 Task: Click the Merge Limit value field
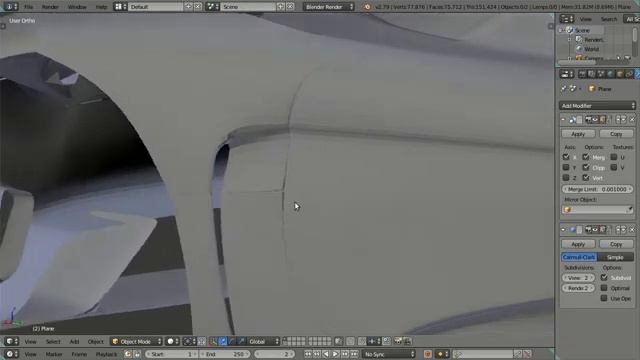tap(597, 189)
